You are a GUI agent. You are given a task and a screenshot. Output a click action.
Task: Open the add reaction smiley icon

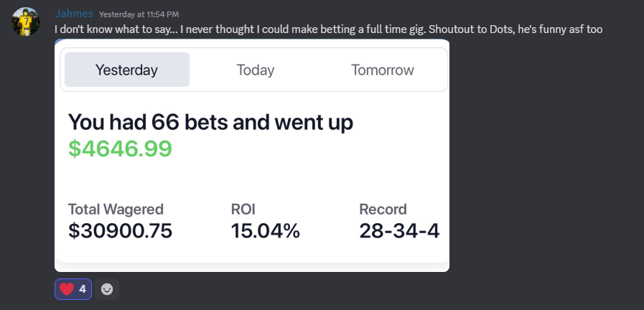coord(107,289)
